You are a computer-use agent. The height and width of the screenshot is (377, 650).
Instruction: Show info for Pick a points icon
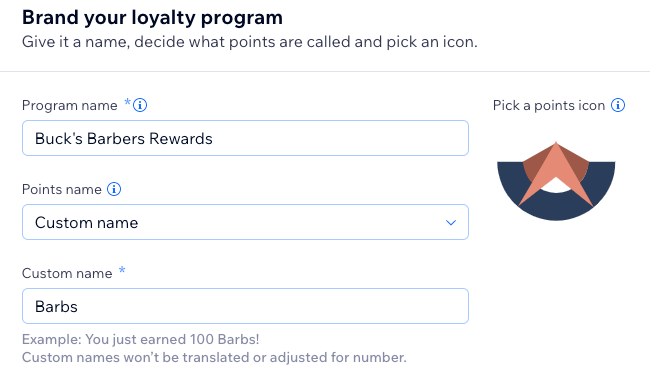618,105
